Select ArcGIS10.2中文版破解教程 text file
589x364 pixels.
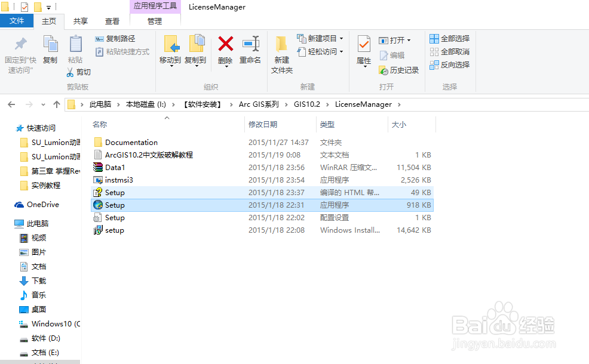pos(262,155)
